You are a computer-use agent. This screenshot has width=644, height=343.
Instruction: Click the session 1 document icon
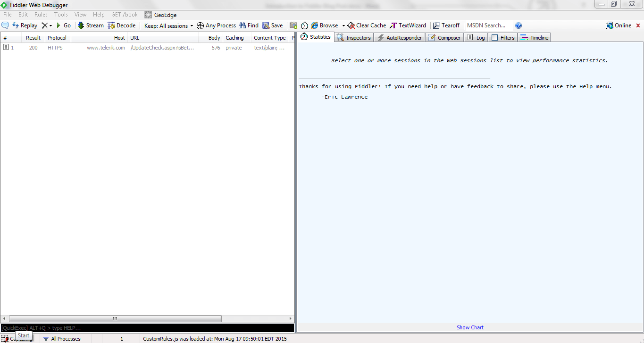[x=6, y=47]
